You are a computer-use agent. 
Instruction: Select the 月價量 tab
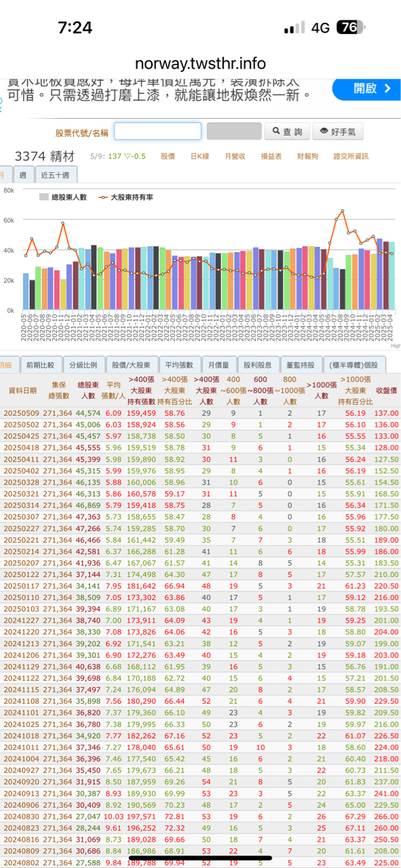pos(221,365)
